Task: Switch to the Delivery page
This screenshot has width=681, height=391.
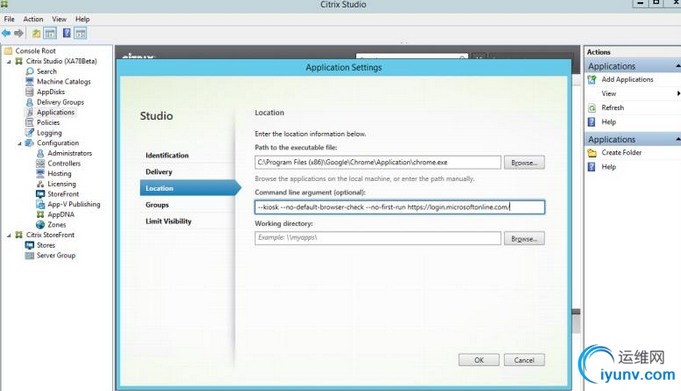Action: (x=159, y=172)
